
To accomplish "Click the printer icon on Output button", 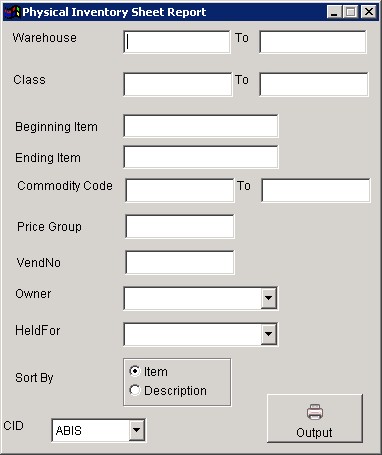I will [315, 412].
